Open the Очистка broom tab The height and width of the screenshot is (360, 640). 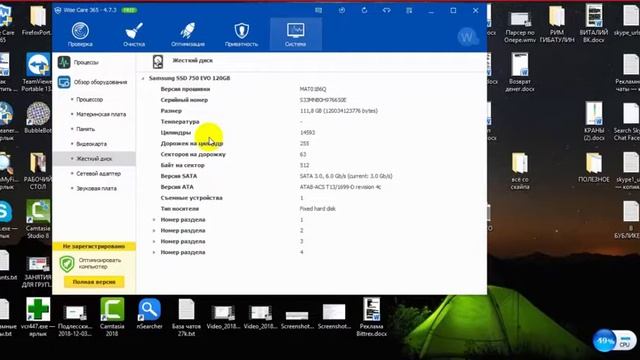(x=134, y=35)
